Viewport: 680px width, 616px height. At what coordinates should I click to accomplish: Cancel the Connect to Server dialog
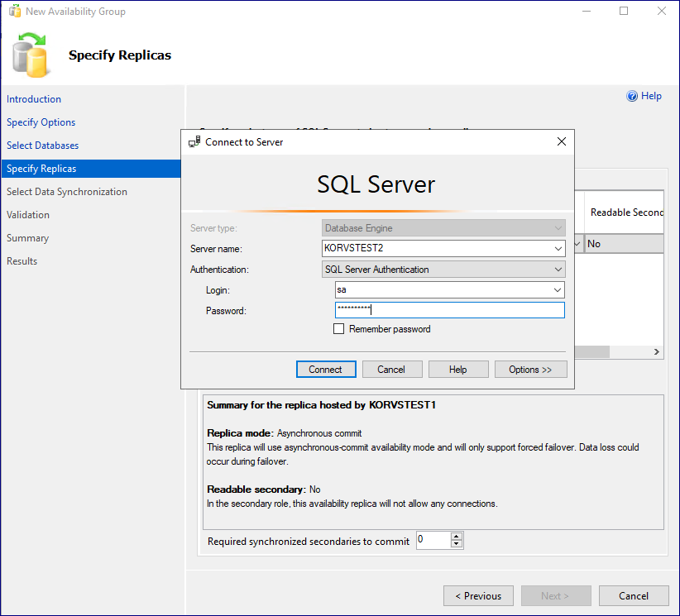pos(392,370)
